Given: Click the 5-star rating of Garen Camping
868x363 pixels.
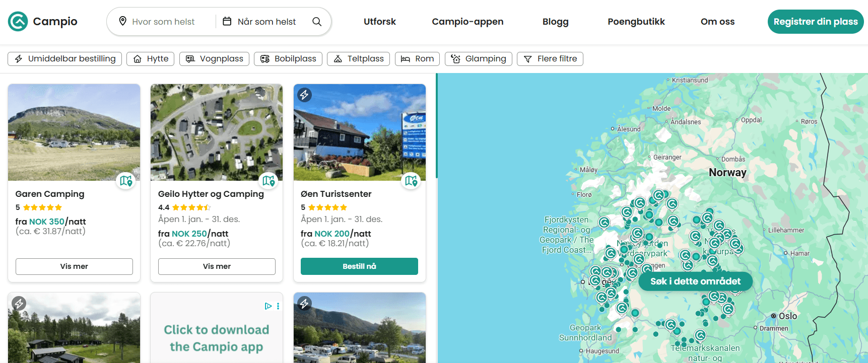Looking at the screenshot, I should 39,207.
